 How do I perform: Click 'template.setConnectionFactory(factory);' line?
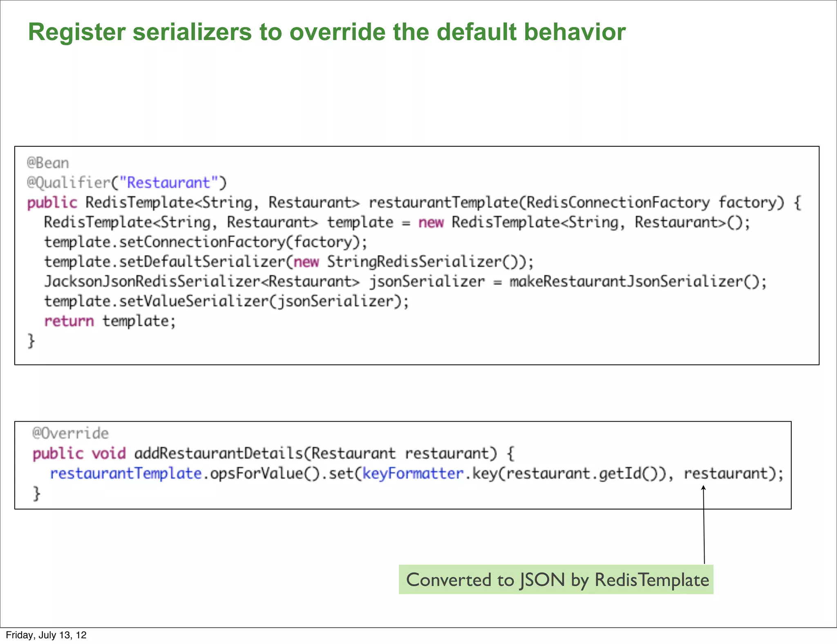pyautogui.click(x=206, y=242)
